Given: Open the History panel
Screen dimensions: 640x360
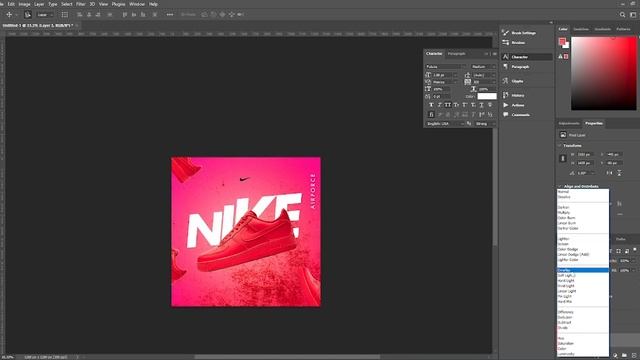Looking at the screenshot, I should (527, 95).
